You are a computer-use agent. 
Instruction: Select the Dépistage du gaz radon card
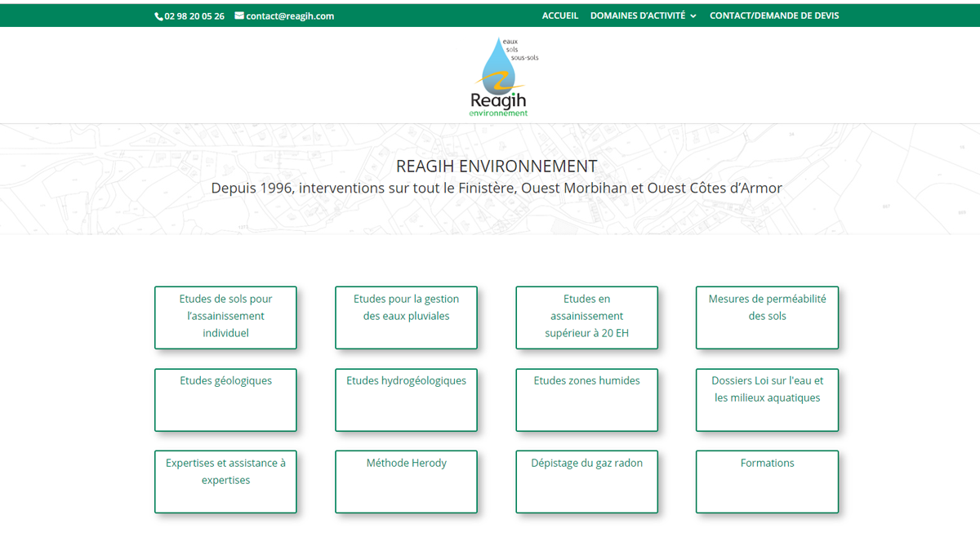point(586,482)
